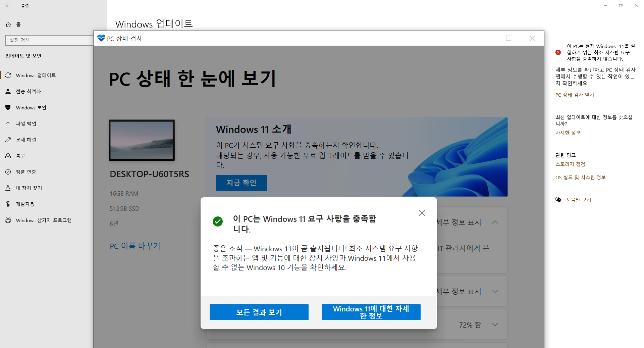Image resolution: width=644 pixels, height=348 pixels.
Task: Open 문제 해결 wrench icon
Action: click(8, 140)
